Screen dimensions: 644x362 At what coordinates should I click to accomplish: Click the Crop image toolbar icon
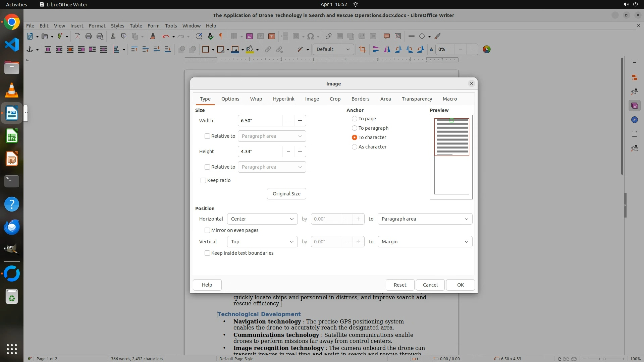tap(362, 49)
